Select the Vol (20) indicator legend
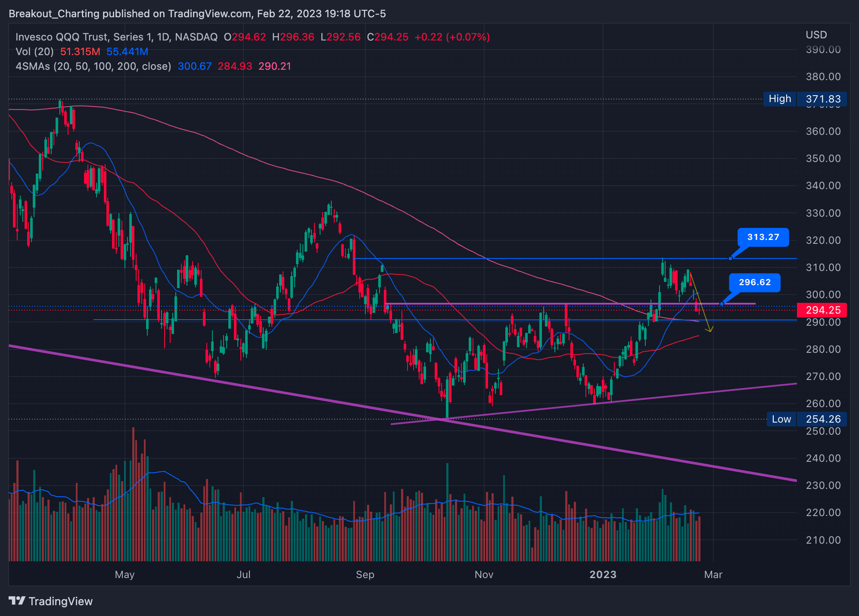 coord(34,52)
